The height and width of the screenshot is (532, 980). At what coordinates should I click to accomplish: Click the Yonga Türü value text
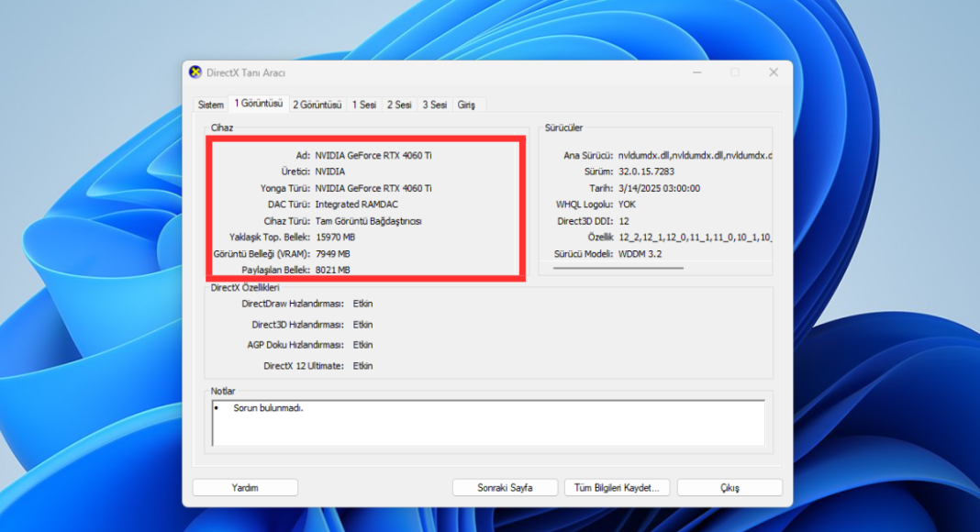pos(373,188)
